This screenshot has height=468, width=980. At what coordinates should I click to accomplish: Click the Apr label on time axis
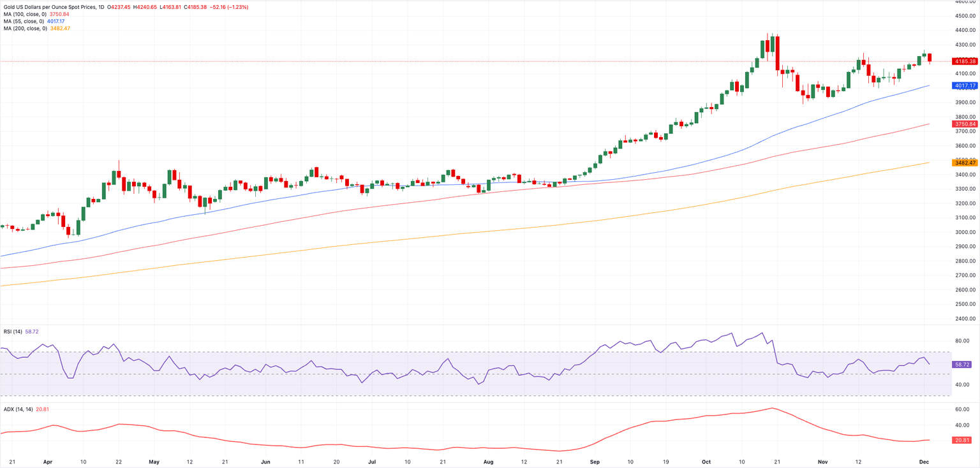[x=48, y=460]
